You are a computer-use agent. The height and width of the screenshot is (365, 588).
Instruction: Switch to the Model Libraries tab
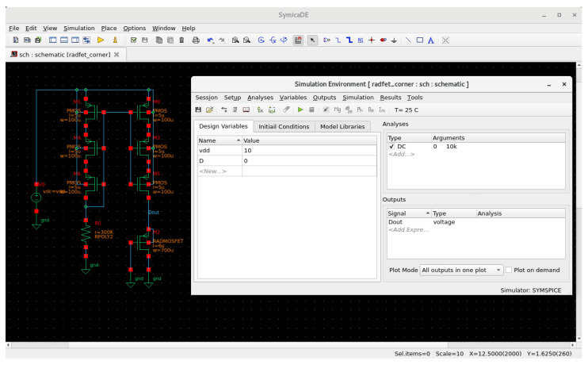pyautogui.click(x=342, y=126)
